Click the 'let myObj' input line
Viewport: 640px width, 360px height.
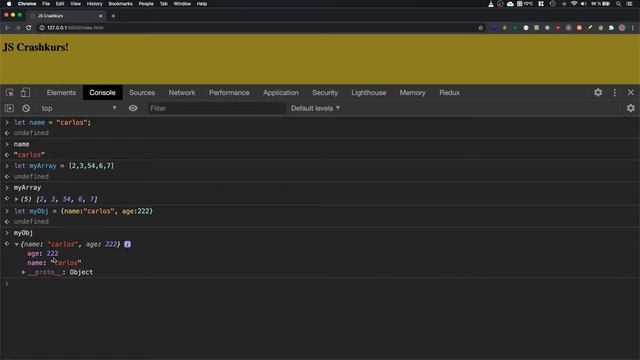point(83,211)
